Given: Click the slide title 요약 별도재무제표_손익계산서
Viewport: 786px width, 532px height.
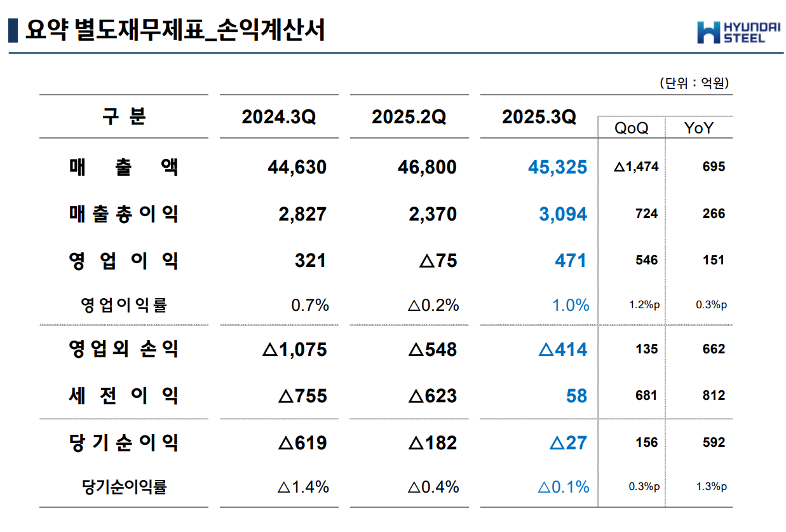Looking at the screenshot, I should 175,30.
